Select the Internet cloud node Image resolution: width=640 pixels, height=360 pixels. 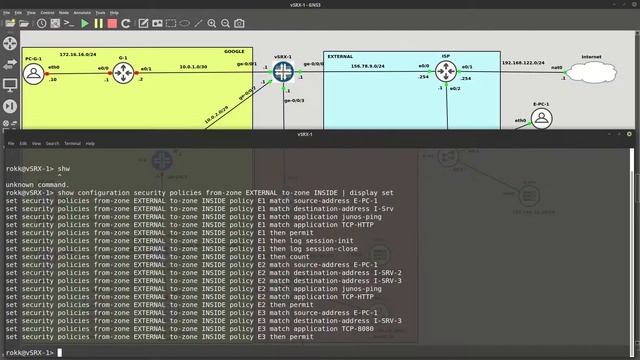pos(592,72)
